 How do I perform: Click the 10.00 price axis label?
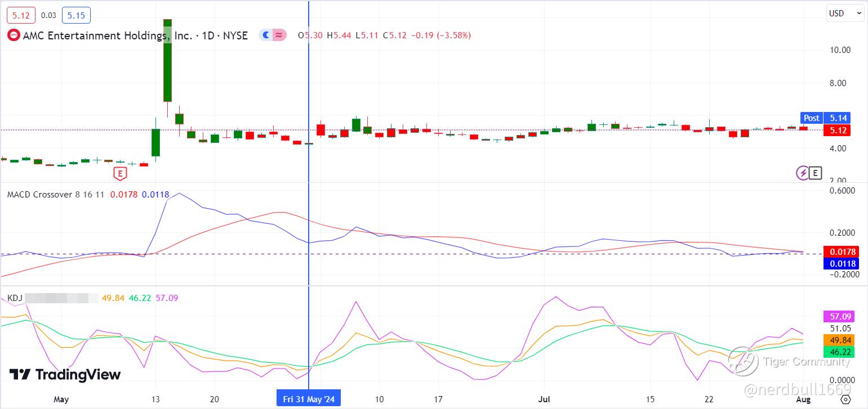[839, 50]
